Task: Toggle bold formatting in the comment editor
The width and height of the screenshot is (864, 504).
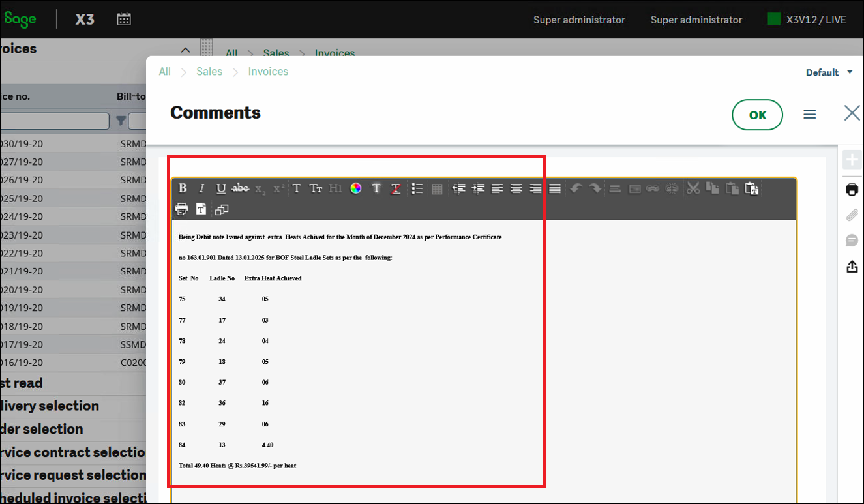Action: (183, 188)
